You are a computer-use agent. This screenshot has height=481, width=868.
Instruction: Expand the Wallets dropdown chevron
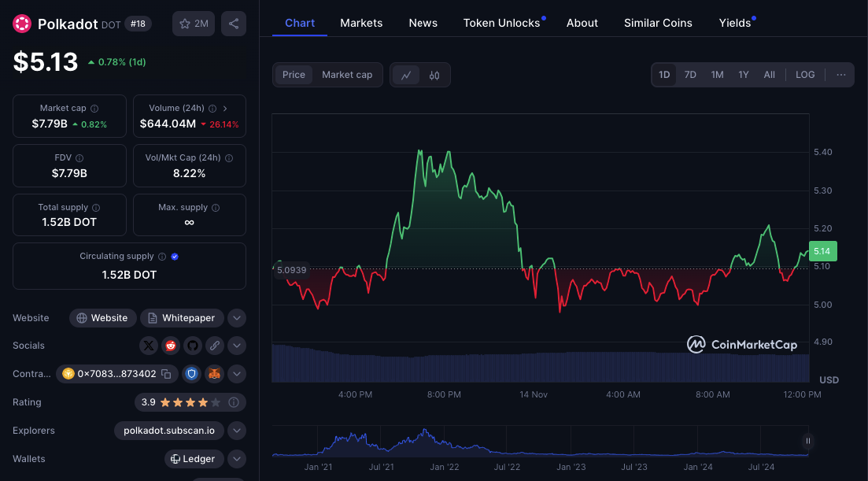(237, 459)
